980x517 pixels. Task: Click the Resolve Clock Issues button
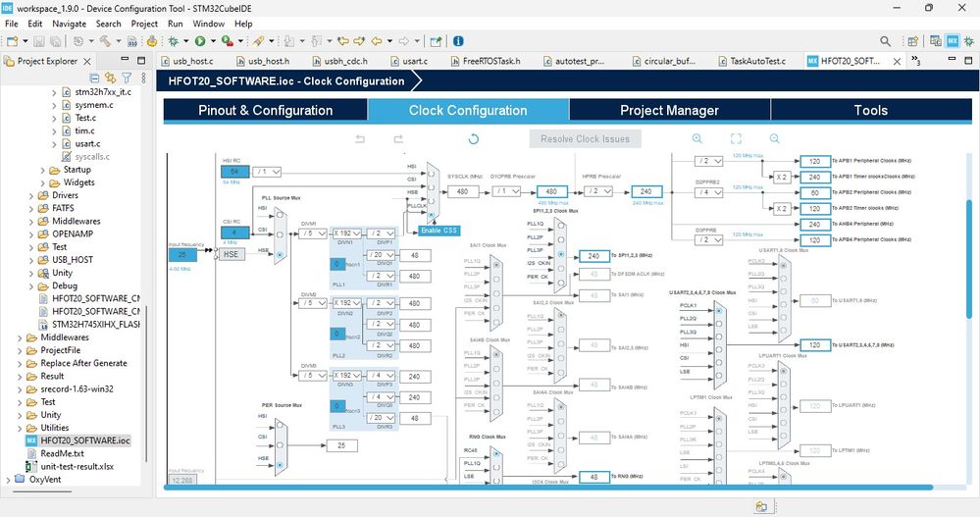click(585, 138)
